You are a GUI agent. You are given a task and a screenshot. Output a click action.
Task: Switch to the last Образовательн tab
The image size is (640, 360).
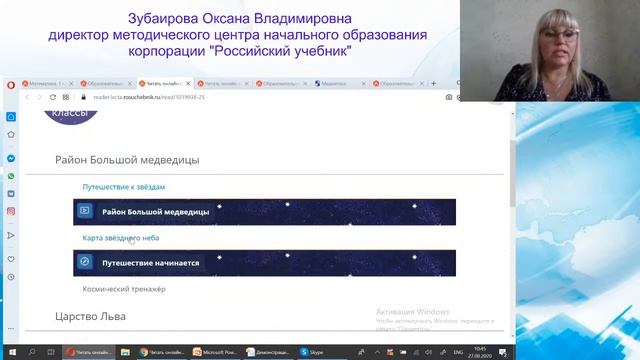pyautogui.click(x=398, y=83)
